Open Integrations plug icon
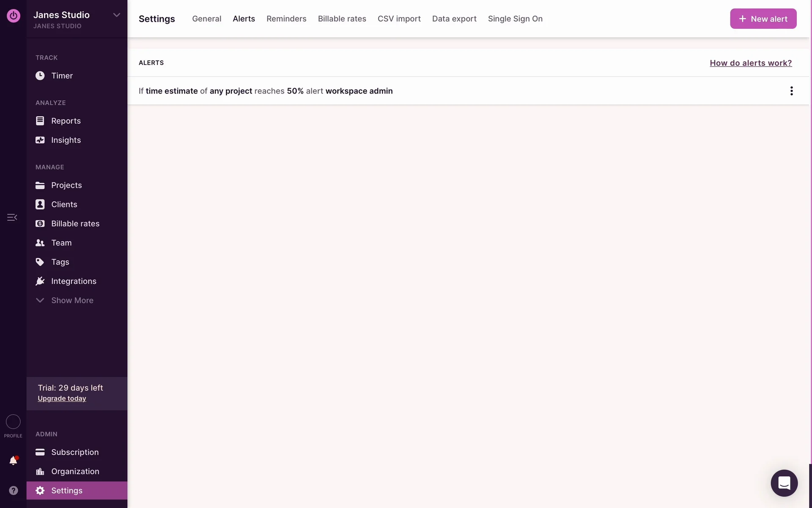 40,281
